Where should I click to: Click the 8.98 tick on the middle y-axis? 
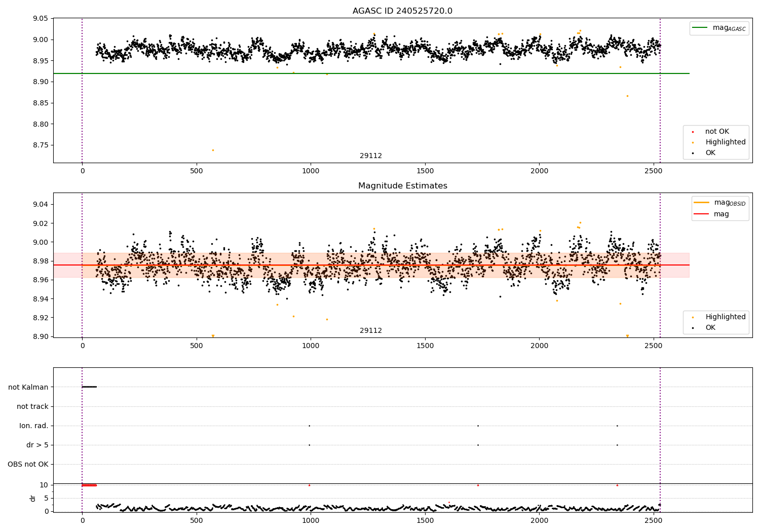41,261
